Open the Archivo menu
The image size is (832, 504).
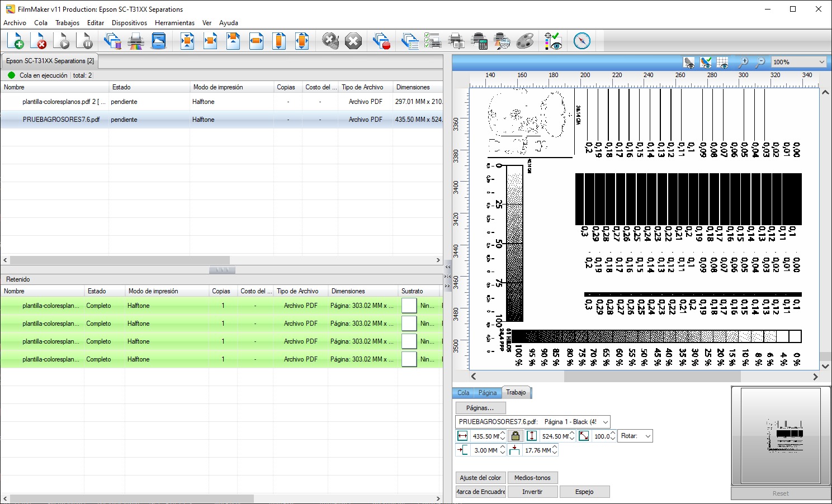(15, 23)
